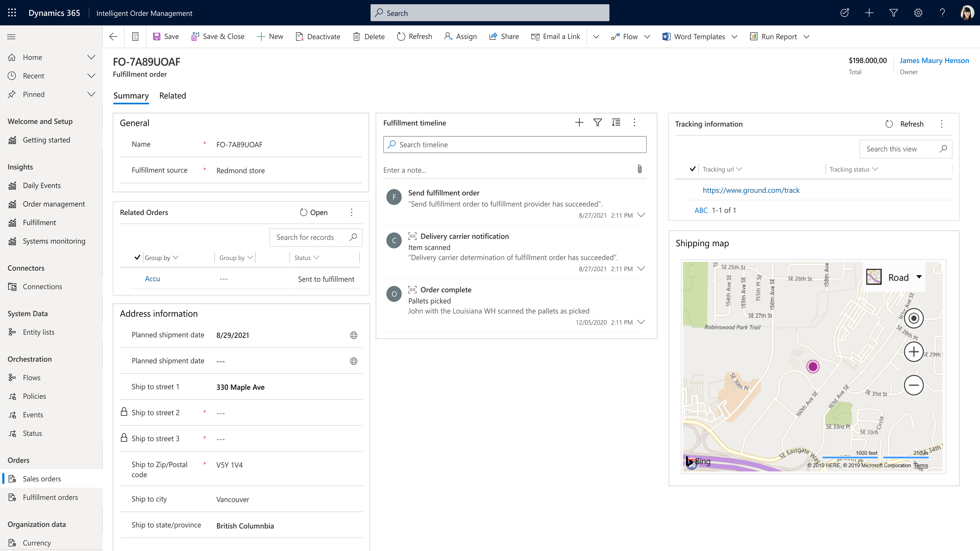Select all rows in Related Orders grid
Image resolution: width=980 pixels, height=551 pixels.
[138, 257]
